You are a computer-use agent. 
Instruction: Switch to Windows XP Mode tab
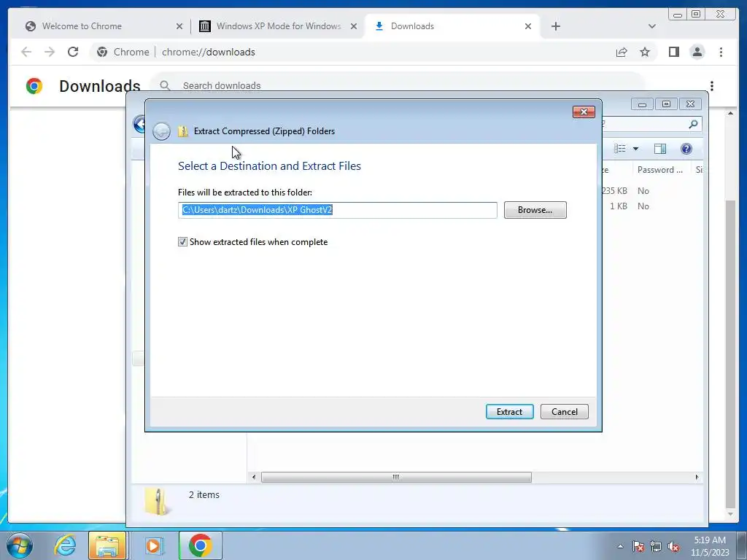(278, 26)
